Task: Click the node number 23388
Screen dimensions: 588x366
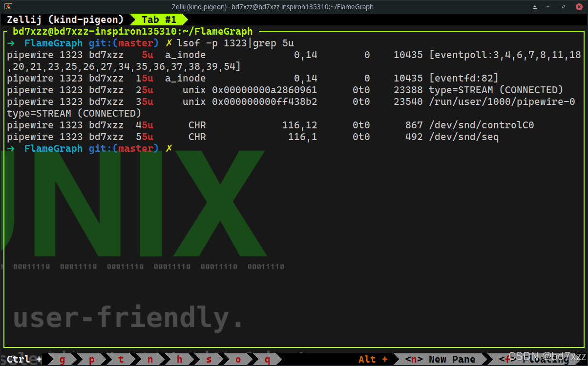Action: [x=408, y=90]
